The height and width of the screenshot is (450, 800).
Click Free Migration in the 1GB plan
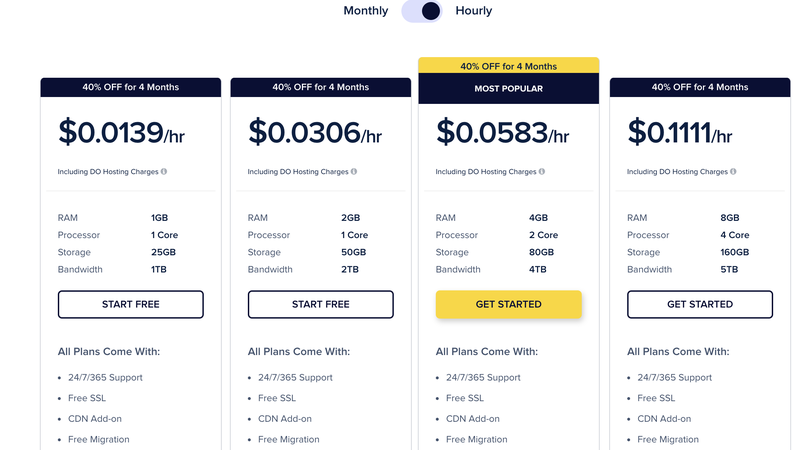point(98,439)
